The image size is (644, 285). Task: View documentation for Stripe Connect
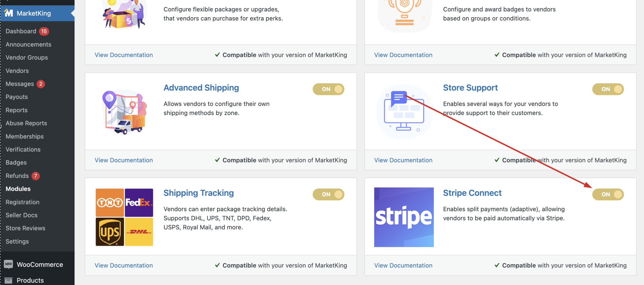tap(403, 265)
